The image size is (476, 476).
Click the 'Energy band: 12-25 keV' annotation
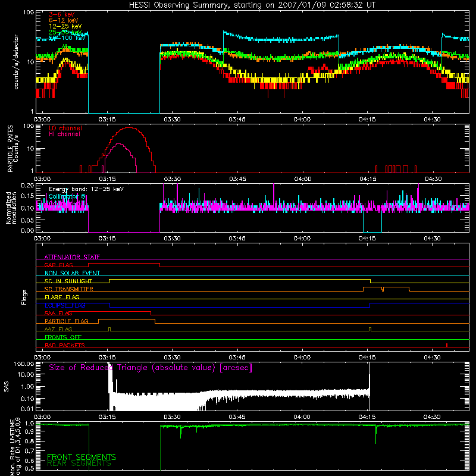86,189
